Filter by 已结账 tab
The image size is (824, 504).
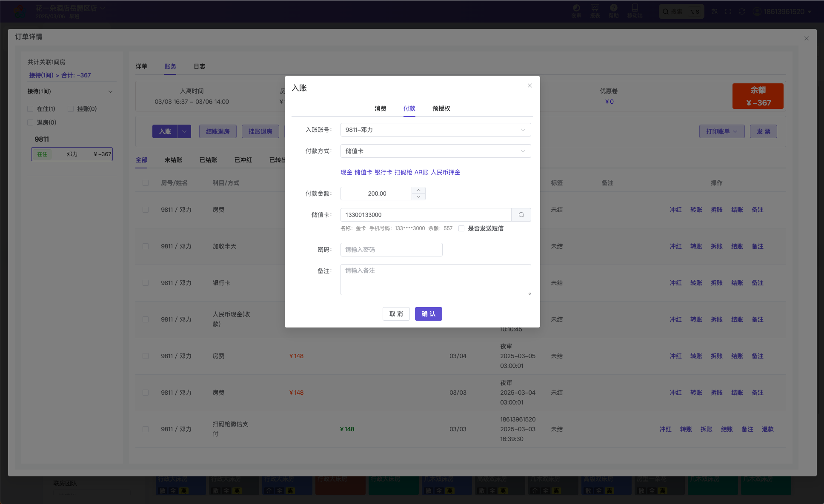(x=208, y=160)
